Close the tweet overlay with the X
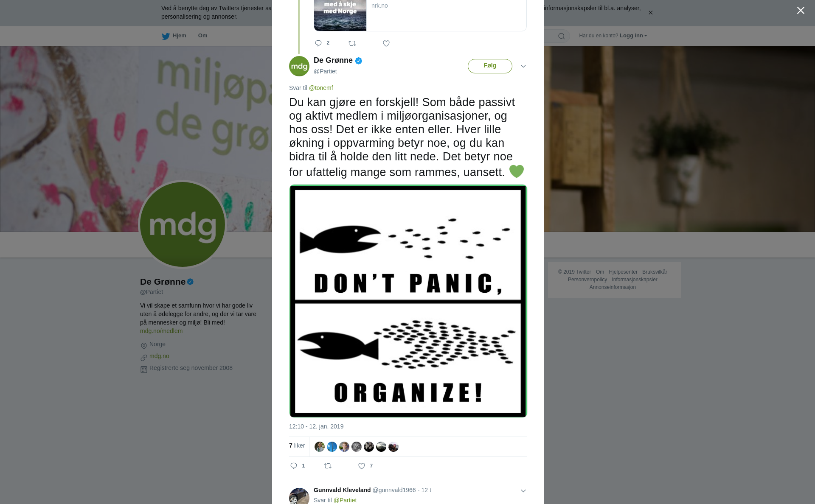815x504 pixels. [x=801, y=10]
